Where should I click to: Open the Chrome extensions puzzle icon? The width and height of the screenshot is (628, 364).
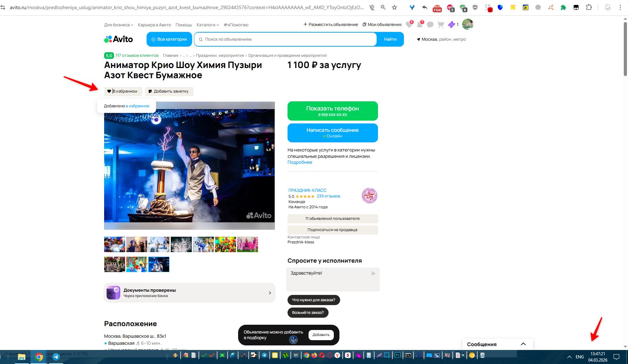point(589,7)
